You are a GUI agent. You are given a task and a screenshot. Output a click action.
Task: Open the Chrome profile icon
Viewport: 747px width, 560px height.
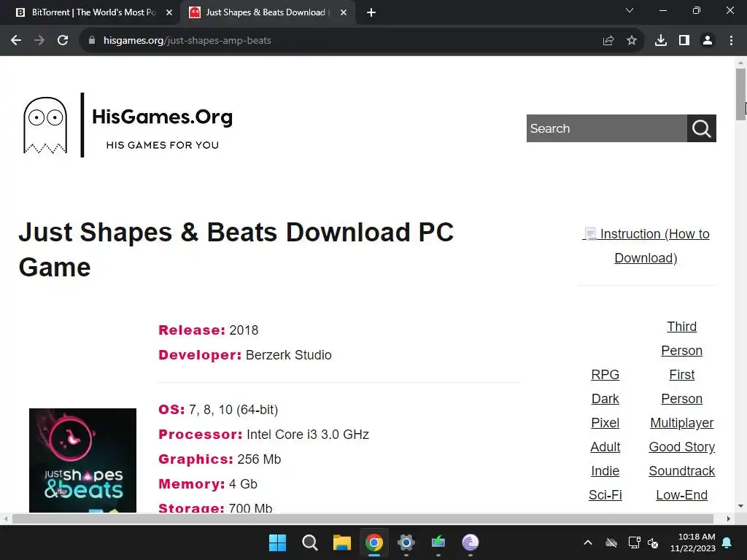tap(708, 41)
